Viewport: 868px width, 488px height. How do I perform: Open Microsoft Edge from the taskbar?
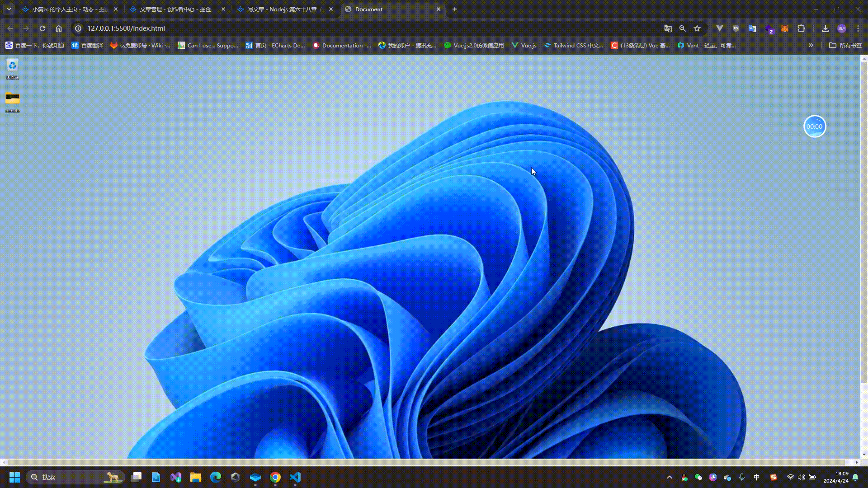click(x=216, y=477)
